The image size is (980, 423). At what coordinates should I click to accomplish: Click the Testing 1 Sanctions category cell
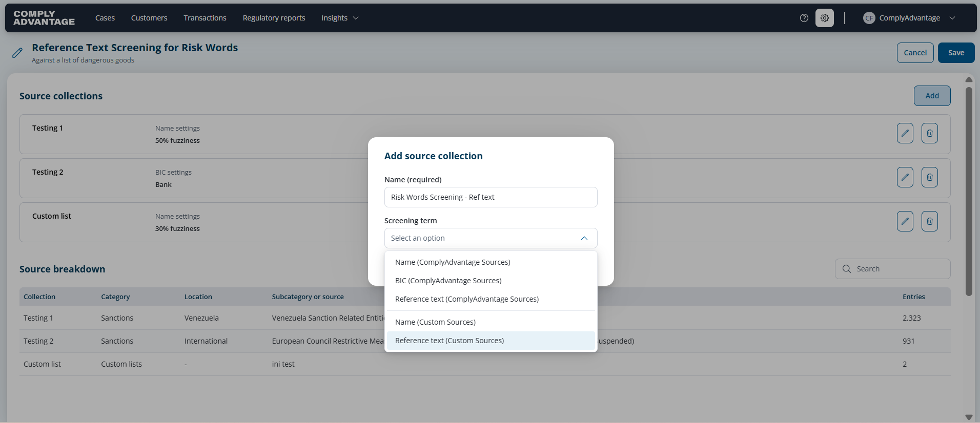coord(117,318)
